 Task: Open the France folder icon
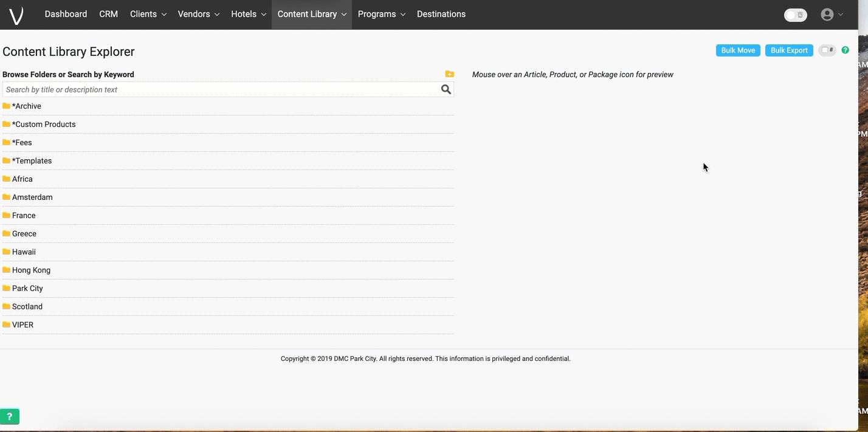click(6, 215)
